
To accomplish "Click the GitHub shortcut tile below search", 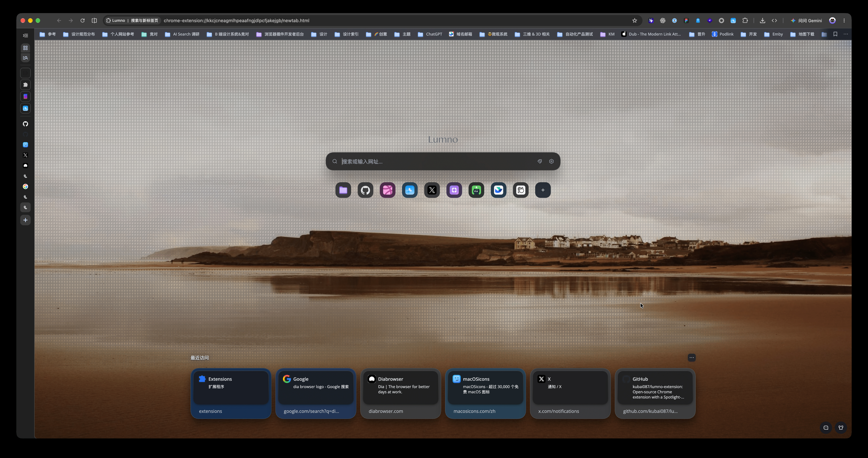I will click(x=365, y=190).
